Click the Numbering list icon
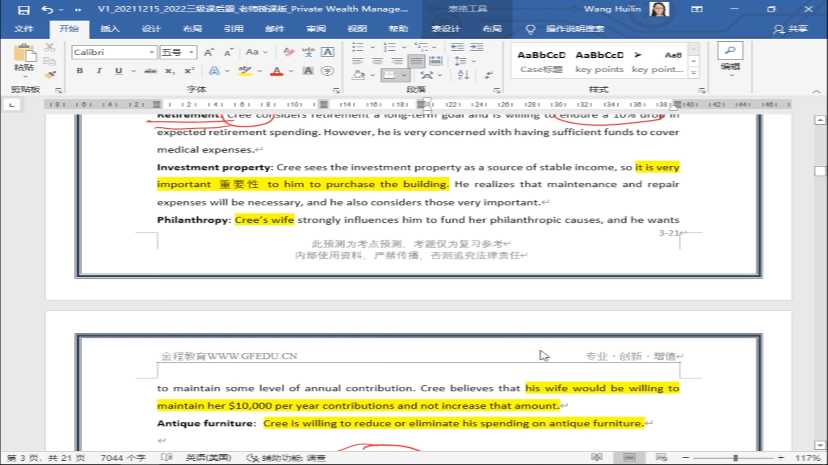828x465 pixels. [x=389, y=47]
